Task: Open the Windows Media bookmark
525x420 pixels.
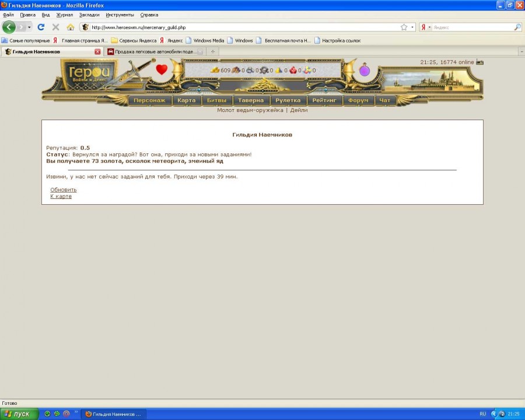Action: [205, 40]
